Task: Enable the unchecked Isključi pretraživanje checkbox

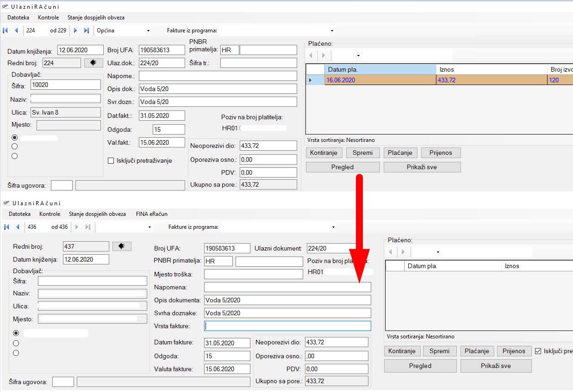Action: click(111, 160)
